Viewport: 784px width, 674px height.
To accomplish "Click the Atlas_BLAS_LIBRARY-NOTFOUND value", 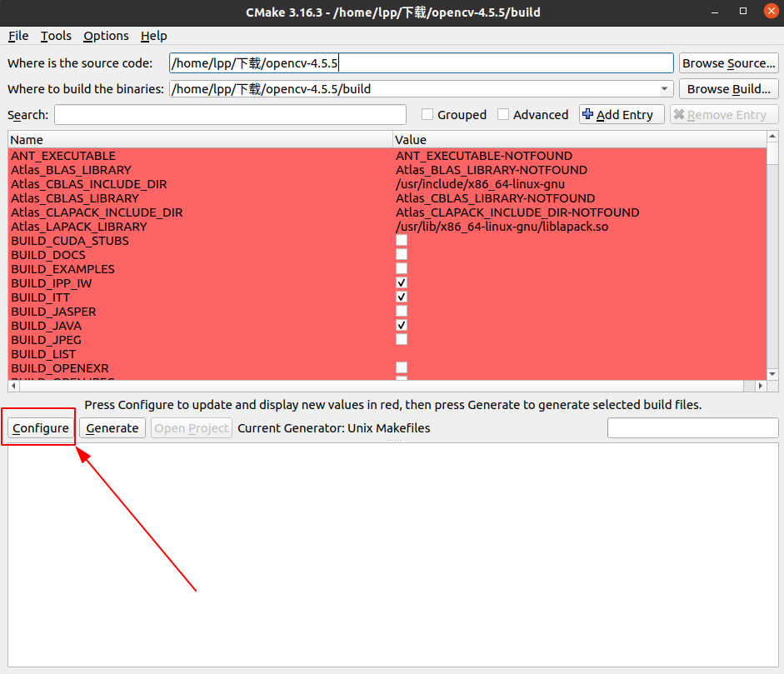I will (492, 170).
